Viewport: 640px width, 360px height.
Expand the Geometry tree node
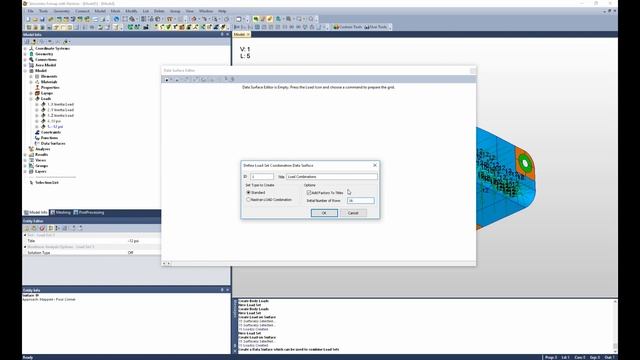tap(25, 54)
